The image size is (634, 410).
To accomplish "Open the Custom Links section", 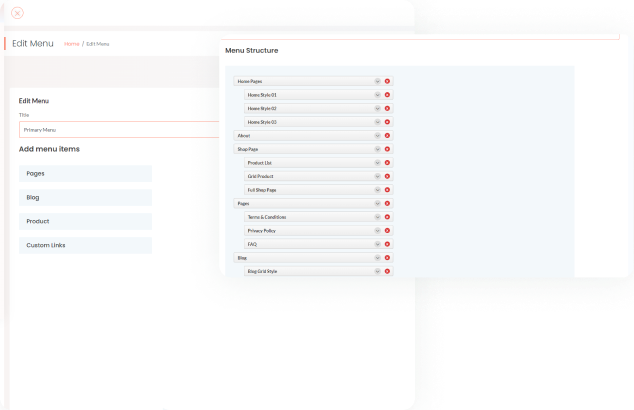I will point(85,245).
